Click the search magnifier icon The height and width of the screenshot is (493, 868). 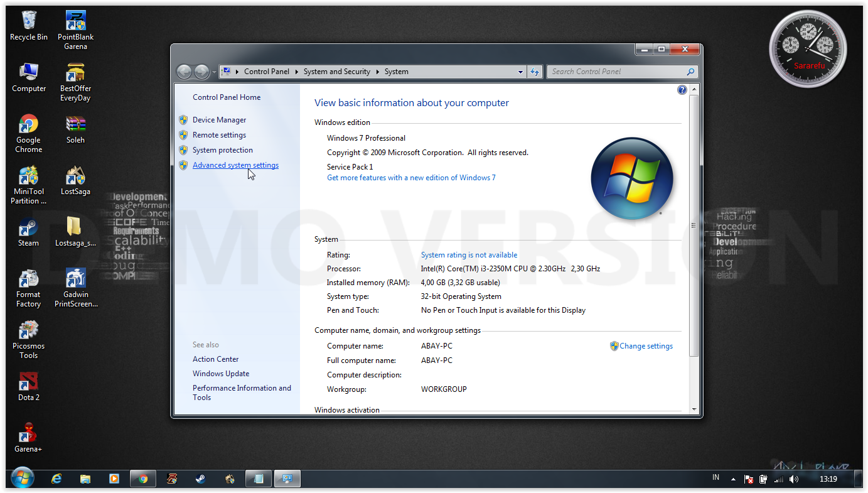pyautogui.click(x=691, y=72)
